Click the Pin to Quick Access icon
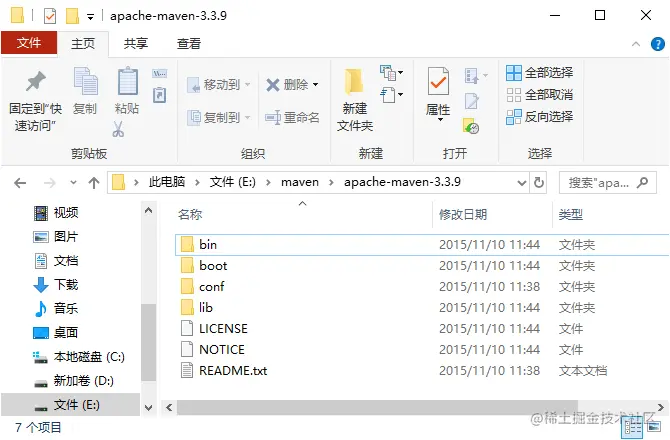The width and height of the screenshot is (670, 440). click(35, 81)
